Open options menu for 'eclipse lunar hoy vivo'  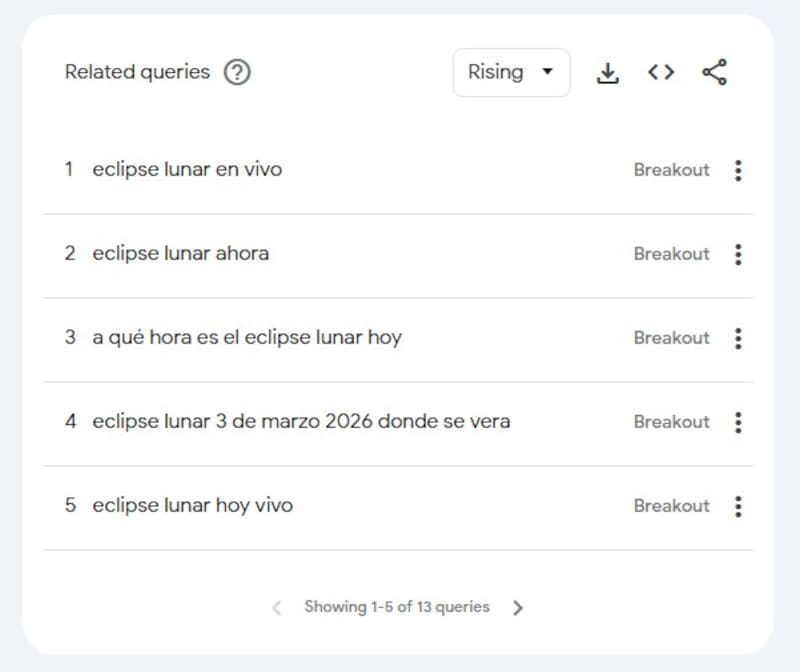coord(738,506)
